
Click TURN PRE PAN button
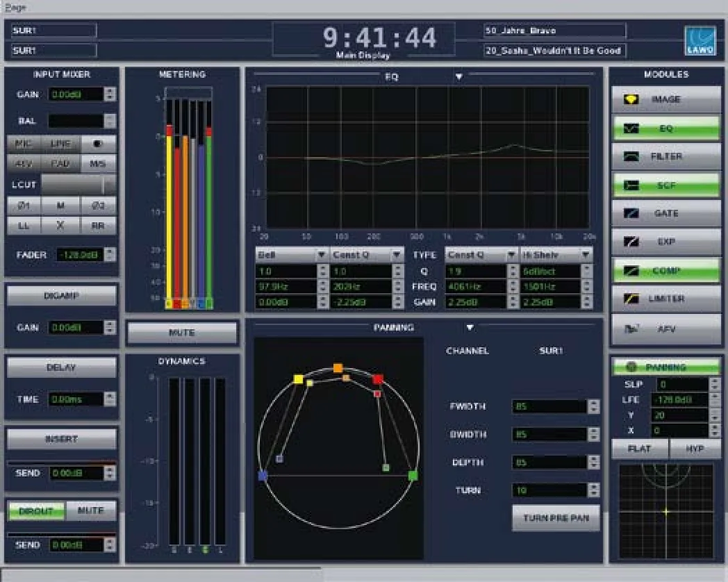click(x=556, y=518)
